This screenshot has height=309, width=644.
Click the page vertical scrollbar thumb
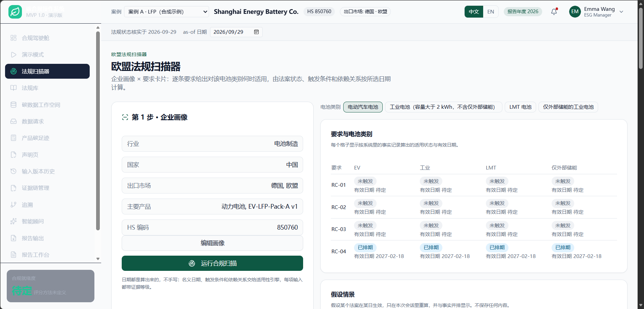coord(641,38)
